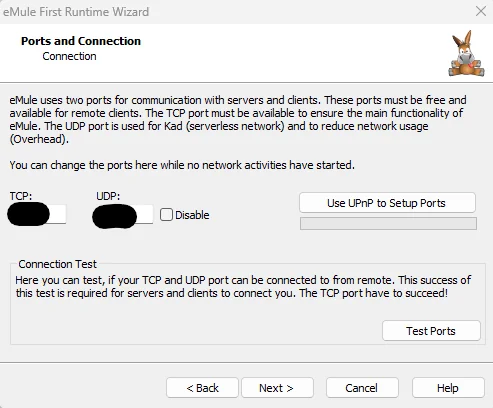Click the Connection subtitle text
The image size is (493, 408).
[69, 56]
